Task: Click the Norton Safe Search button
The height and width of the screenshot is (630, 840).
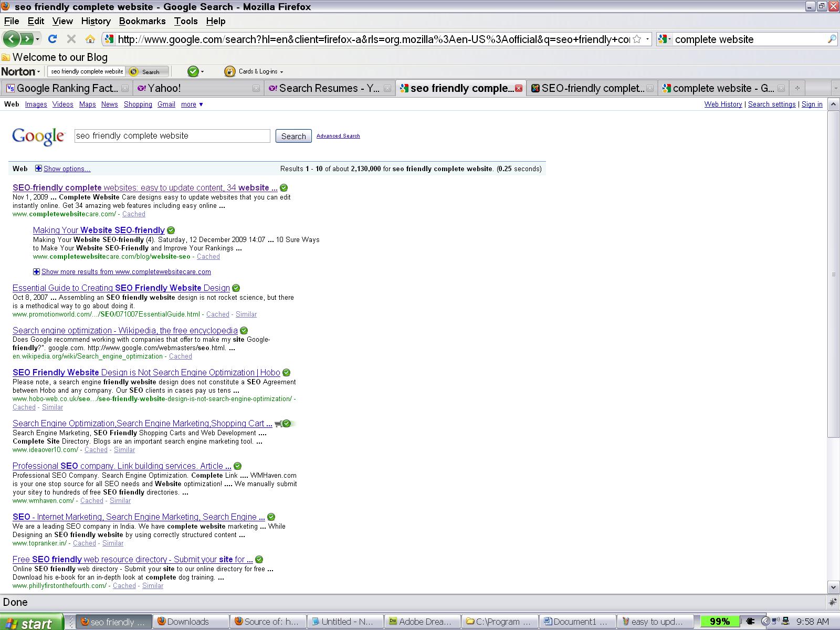Action: [148, 71]
